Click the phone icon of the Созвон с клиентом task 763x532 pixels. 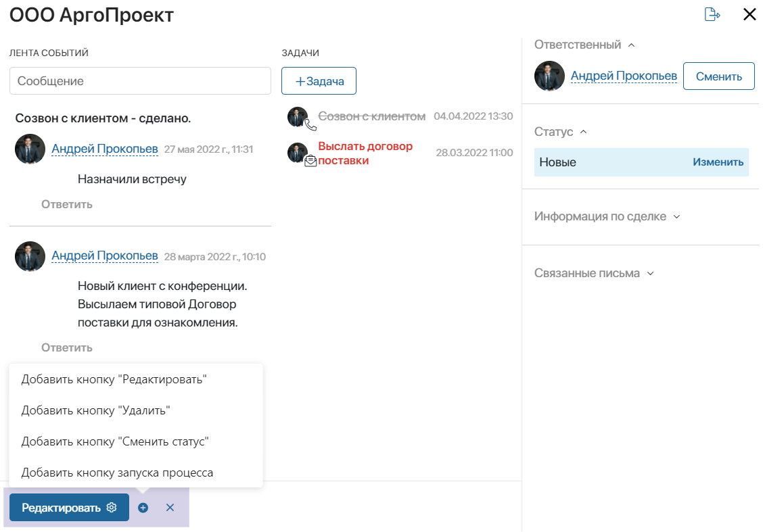310,126
